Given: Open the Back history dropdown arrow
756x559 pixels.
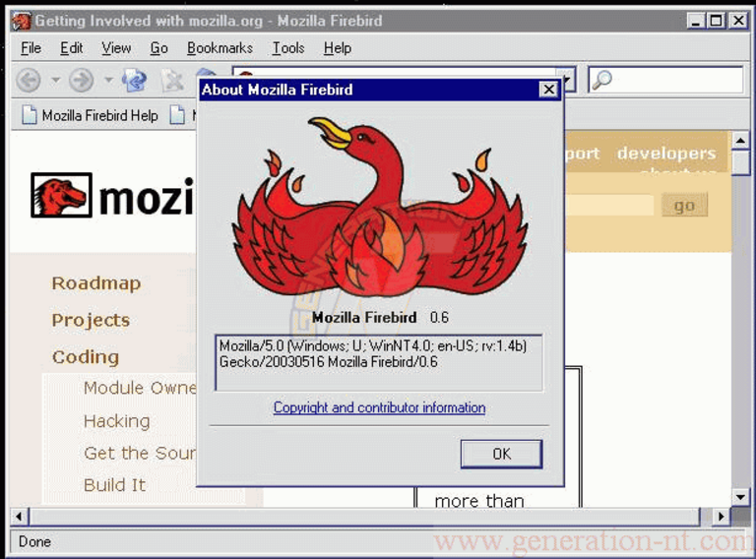Looking at the screenshot, I should pos(56,80).
